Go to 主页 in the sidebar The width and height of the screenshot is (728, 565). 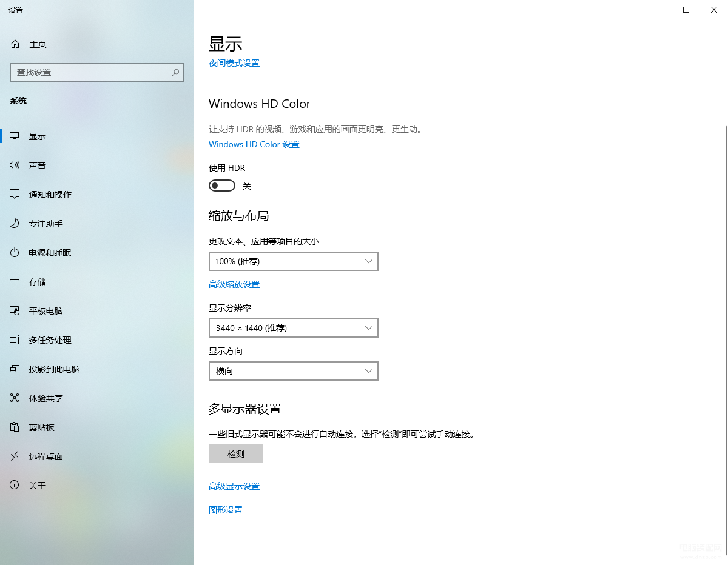pyautogui.click(x=97, y=44)
